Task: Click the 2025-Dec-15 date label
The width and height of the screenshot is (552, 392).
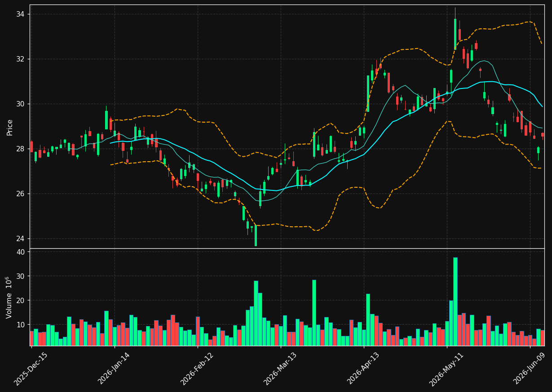Action: pyautogui.click(x=31, y=369)
